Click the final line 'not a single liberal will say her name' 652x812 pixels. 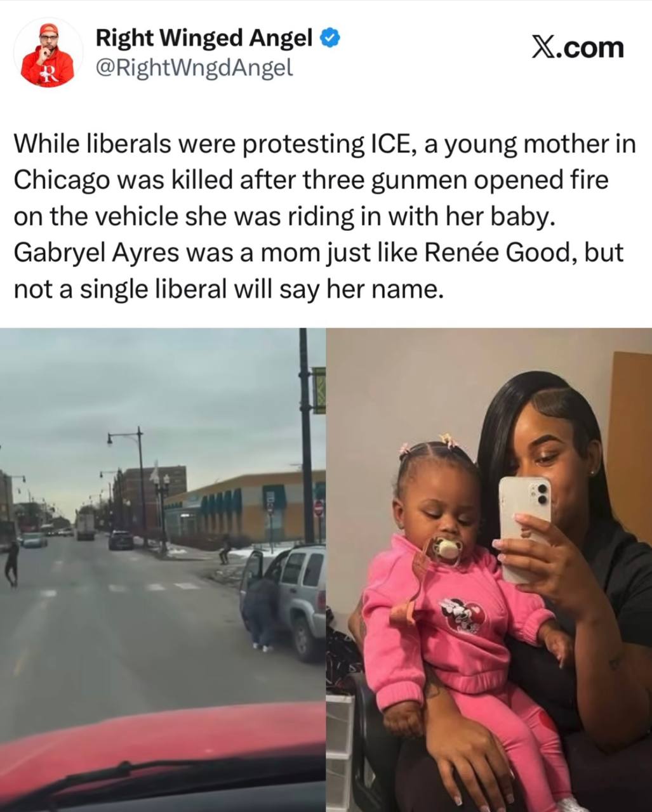point(226,289)
